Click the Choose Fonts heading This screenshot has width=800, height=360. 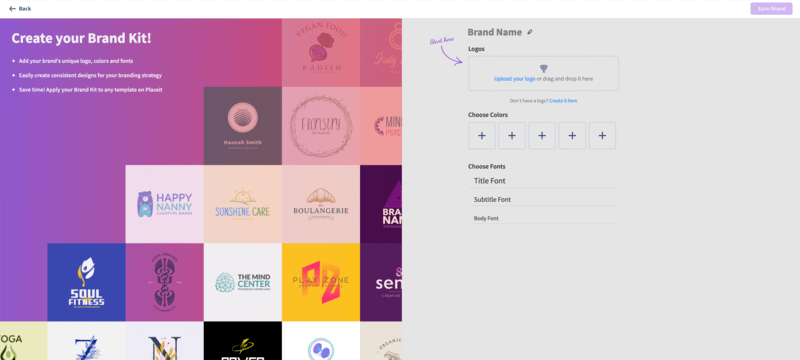click(x=487, y=166)
